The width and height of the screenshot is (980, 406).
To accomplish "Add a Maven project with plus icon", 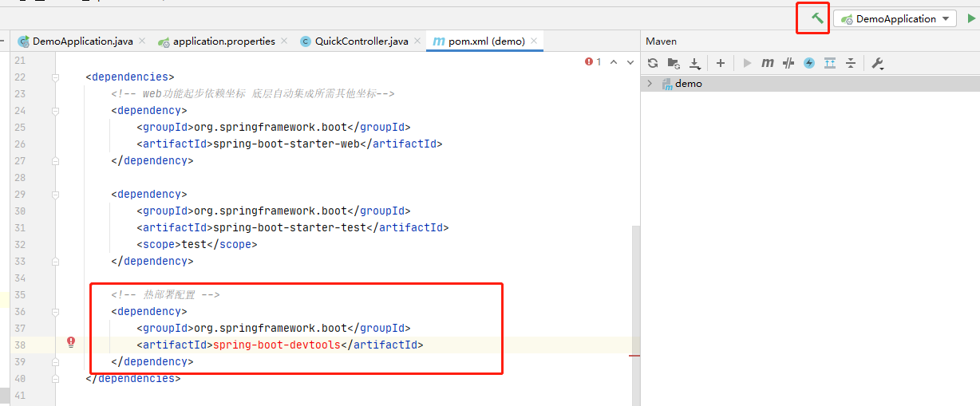I will click(x=720, y=63).
